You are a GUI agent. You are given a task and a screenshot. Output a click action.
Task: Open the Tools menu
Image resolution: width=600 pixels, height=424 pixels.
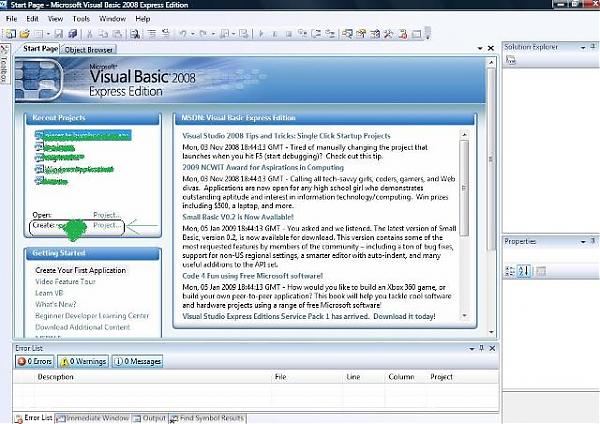coord(81,19)
